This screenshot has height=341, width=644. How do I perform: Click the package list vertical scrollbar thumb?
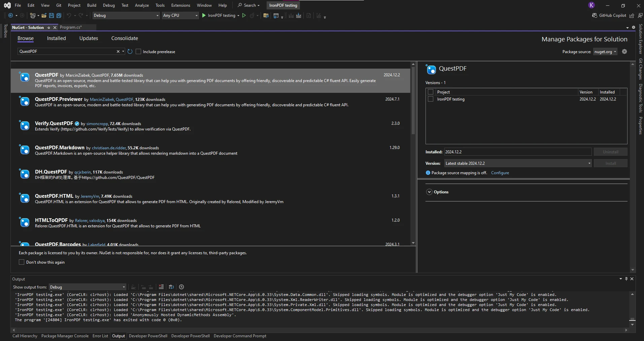click(413, 101)
